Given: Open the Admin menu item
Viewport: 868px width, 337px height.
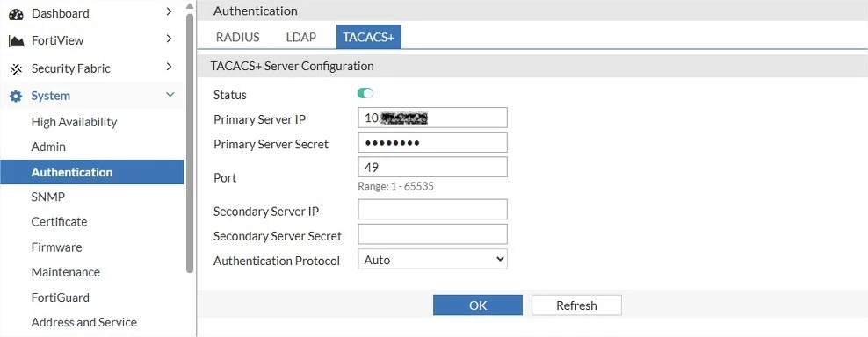Looking at the screenshot, I should coord(48,147).
